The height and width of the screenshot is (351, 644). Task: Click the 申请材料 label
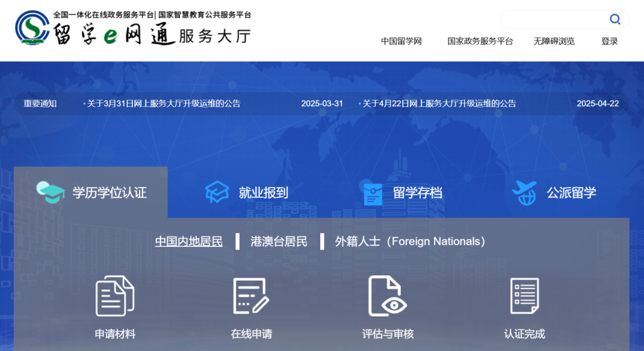coord(115,334)
